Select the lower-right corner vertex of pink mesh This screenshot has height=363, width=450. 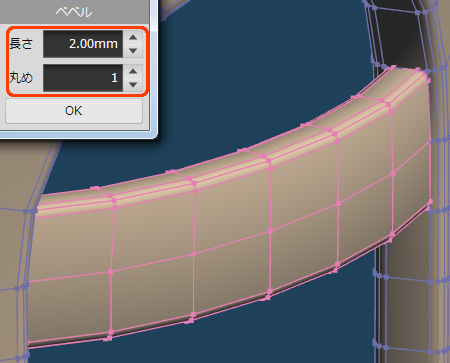pos(430,201)
